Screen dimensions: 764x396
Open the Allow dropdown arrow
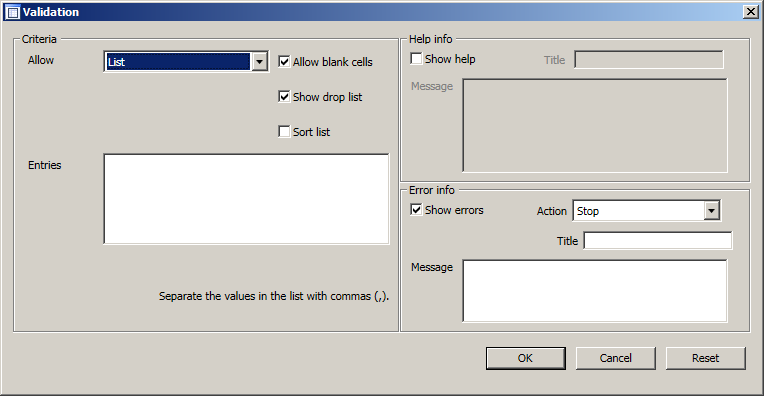(259, 62)
